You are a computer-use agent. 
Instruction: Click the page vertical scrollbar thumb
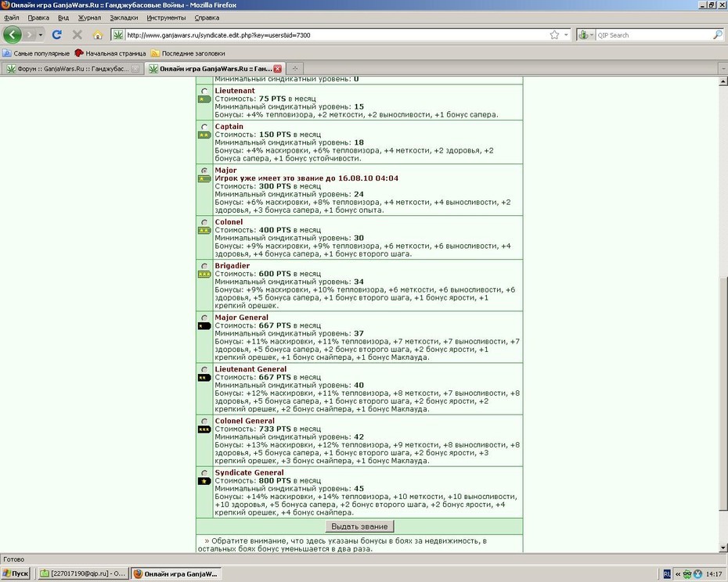click(x=723, y=393)
